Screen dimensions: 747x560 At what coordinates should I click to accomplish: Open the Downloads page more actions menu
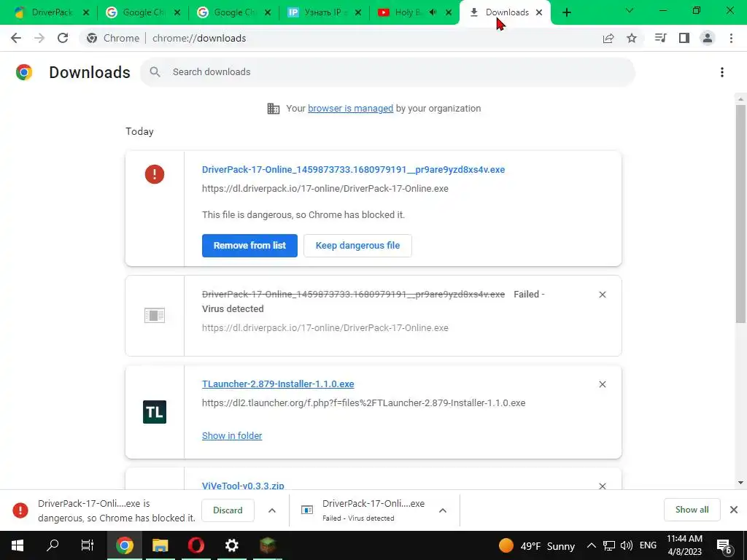click(722, 72)
